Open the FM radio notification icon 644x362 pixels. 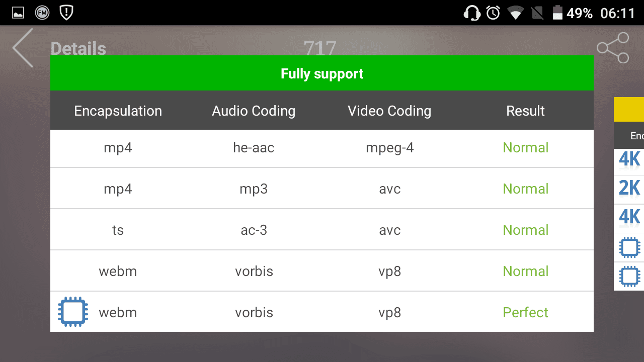click(x=42, y=13)
